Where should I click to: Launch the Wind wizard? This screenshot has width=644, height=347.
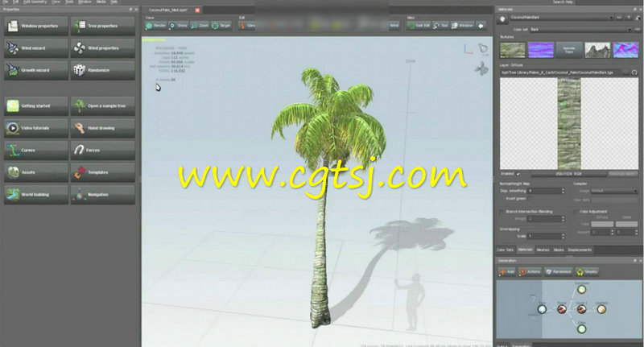pyautogui.click(x=36, y=48)
